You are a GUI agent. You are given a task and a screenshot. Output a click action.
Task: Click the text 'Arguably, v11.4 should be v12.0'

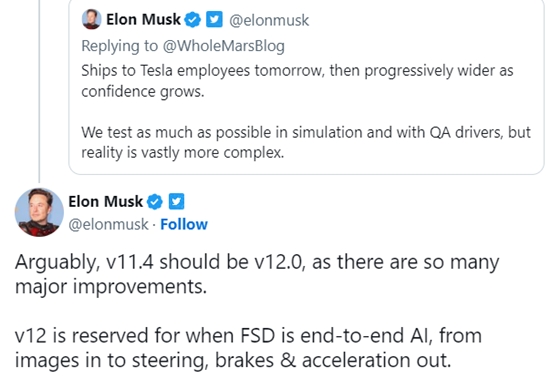pyautogui.click(x=158, y=262)
